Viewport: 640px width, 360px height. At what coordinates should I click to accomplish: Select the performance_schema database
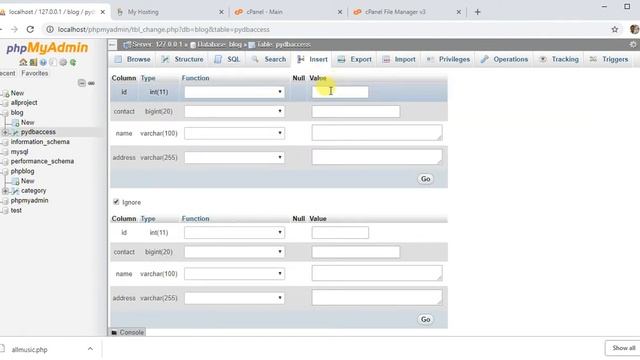tap(42, 161)
